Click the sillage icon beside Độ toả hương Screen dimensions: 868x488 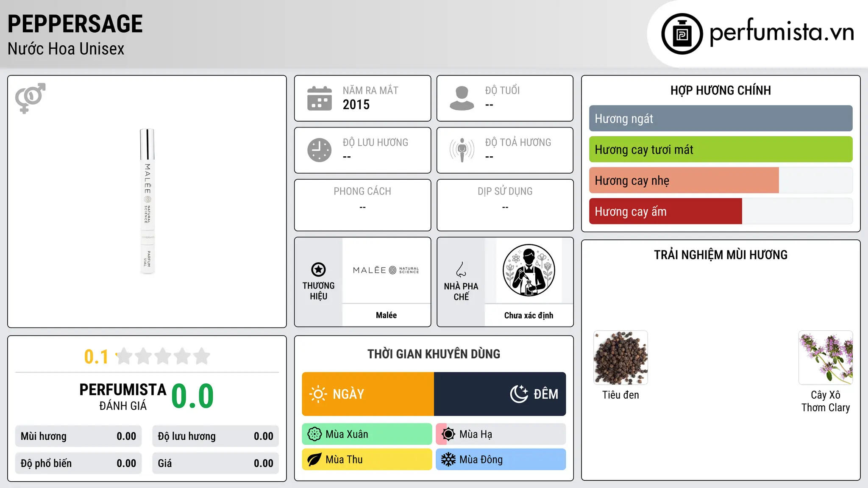[x=462, y=150]
